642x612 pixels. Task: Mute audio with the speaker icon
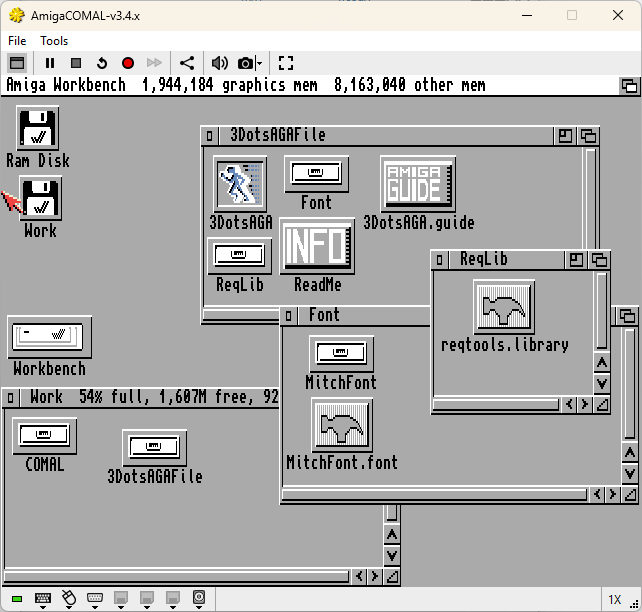tap(220, 63)
